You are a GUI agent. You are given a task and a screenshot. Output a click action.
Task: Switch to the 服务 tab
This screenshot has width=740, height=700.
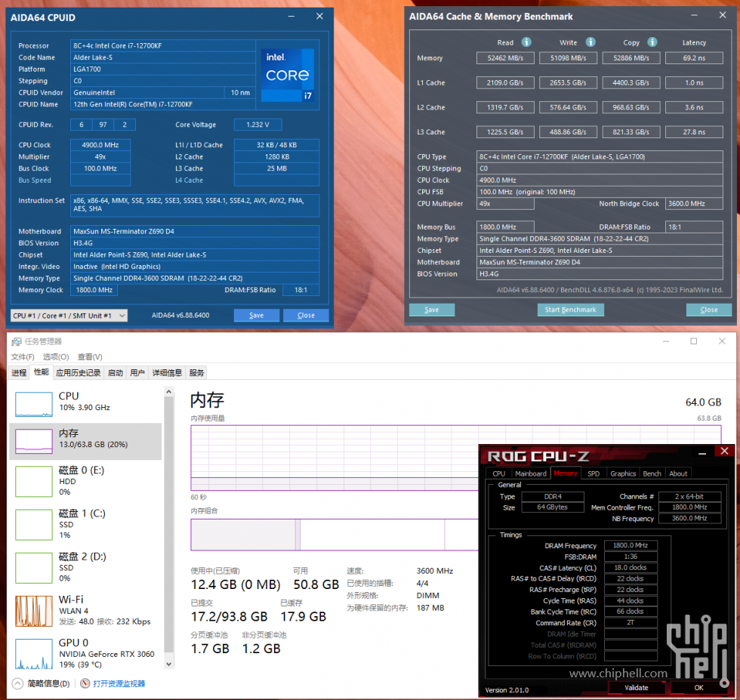(x=197, y=373)
